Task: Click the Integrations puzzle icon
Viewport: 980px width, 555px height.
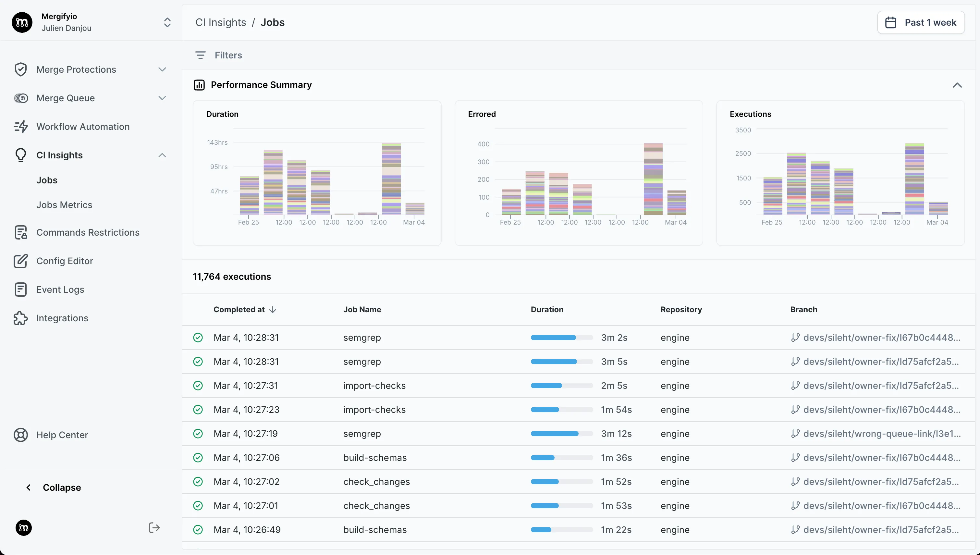Action: pyautogui.click(x=20, y=318)
